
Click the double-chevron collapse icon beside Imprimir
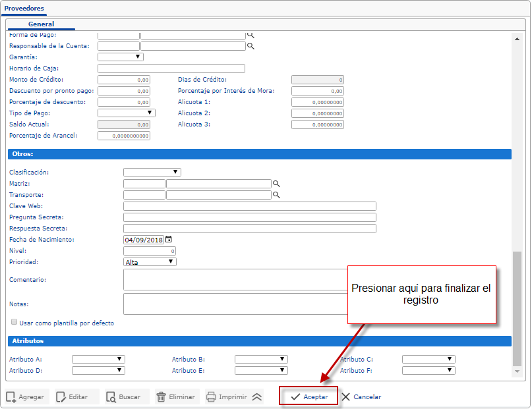tap(257, 397)
